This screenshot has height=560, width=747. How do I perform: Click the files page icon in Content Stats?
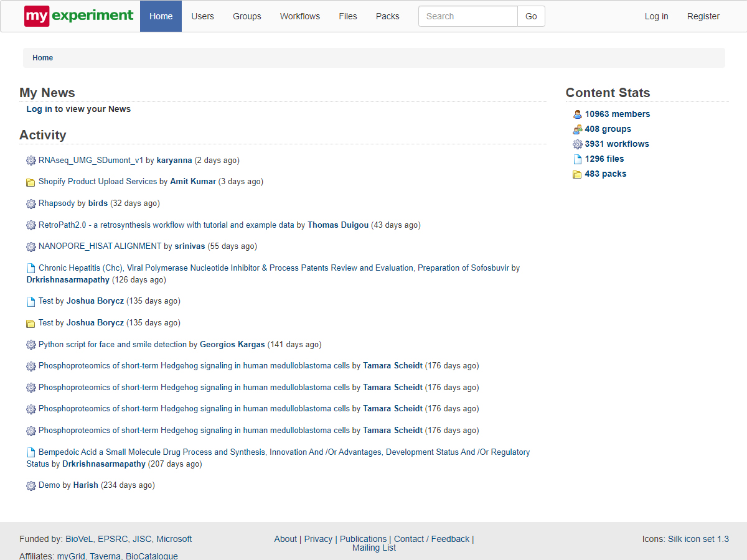click(577, 159)
